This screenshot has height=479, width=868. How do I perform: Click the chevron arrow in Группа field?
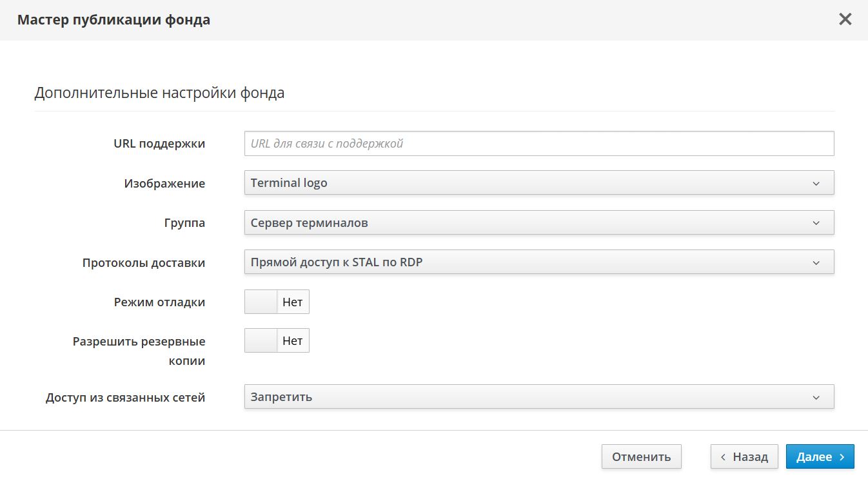pyautogui.click(x=816, y=223)
